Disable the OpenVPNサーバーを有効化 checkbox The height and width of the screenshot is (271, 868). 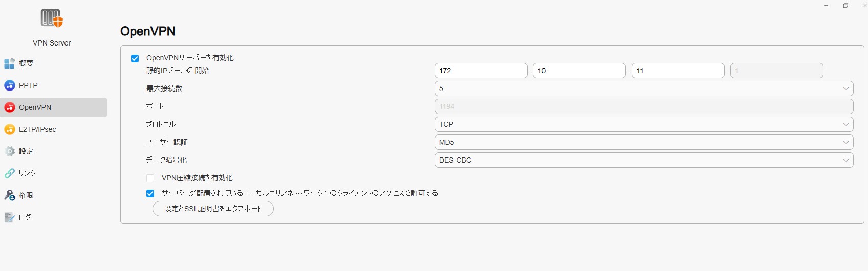point(135,58)
